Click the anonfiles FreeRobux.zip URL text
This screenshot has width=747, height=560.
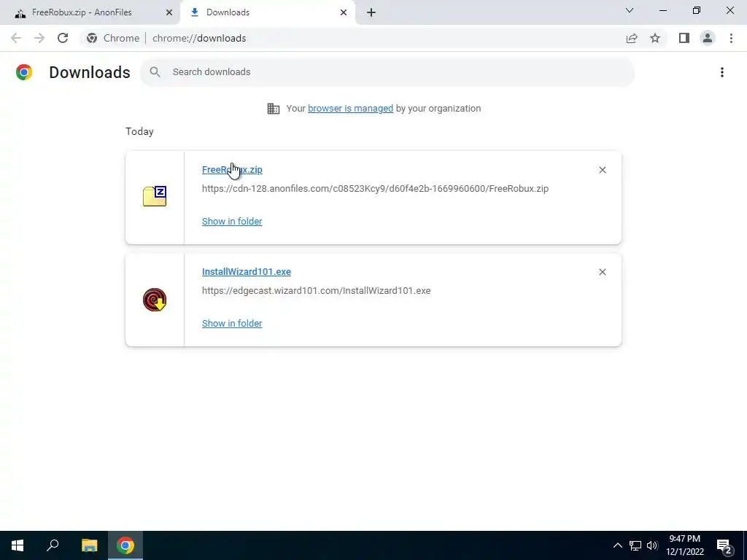point(376,189)
